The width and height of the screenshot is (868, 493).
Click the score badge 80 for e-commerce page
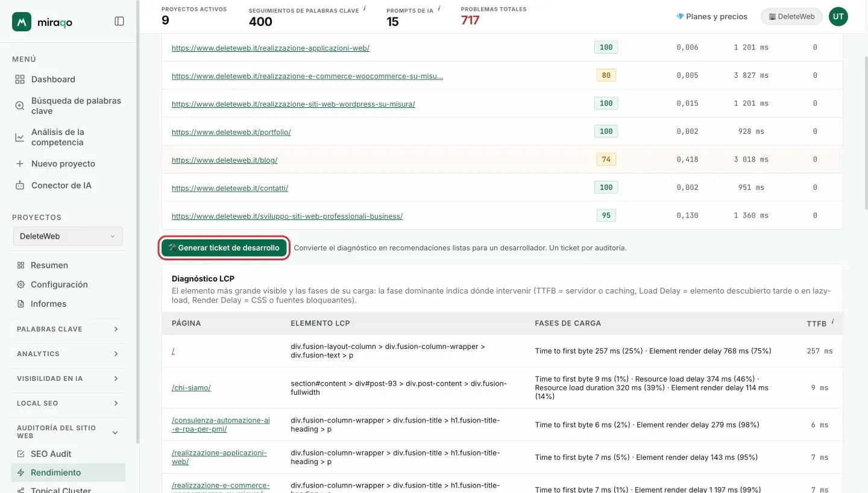[606, 75]
